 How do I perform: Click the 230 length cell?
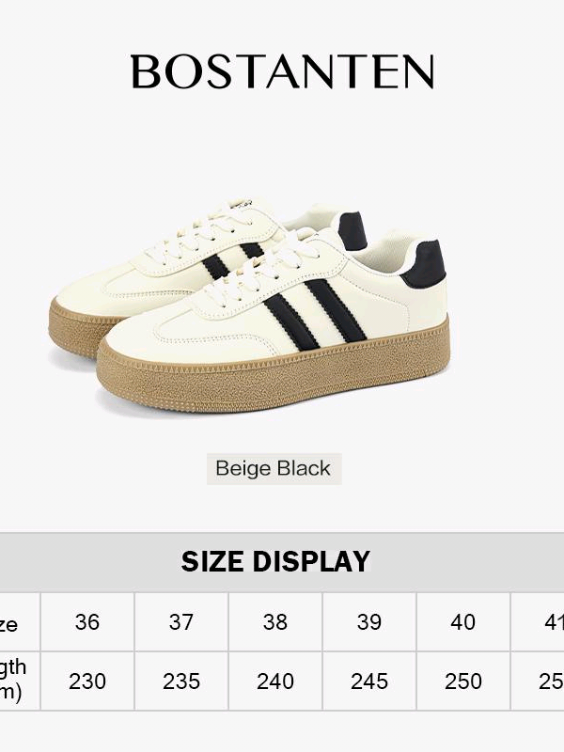click(x=87, y=681)
